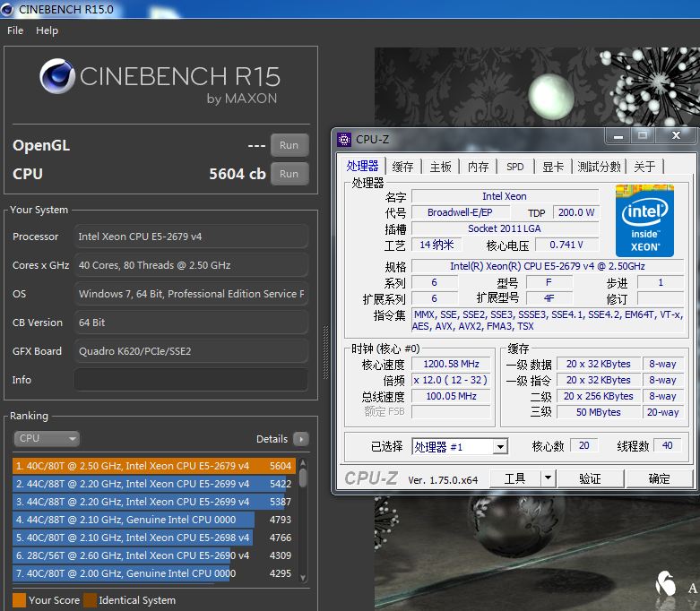The width and height of the screenshot is (700, 611).
Task: Select ranking row 7 Genuine Intel 4295
Action: point(153,573)
